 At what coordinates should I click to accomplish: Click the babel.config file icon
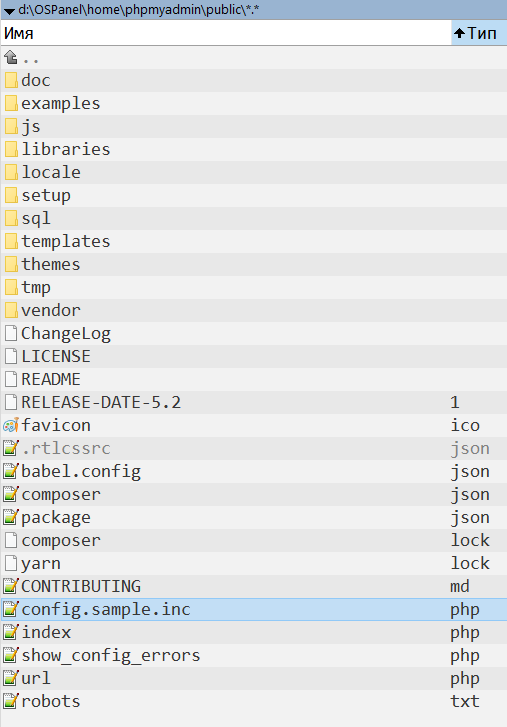11,471
